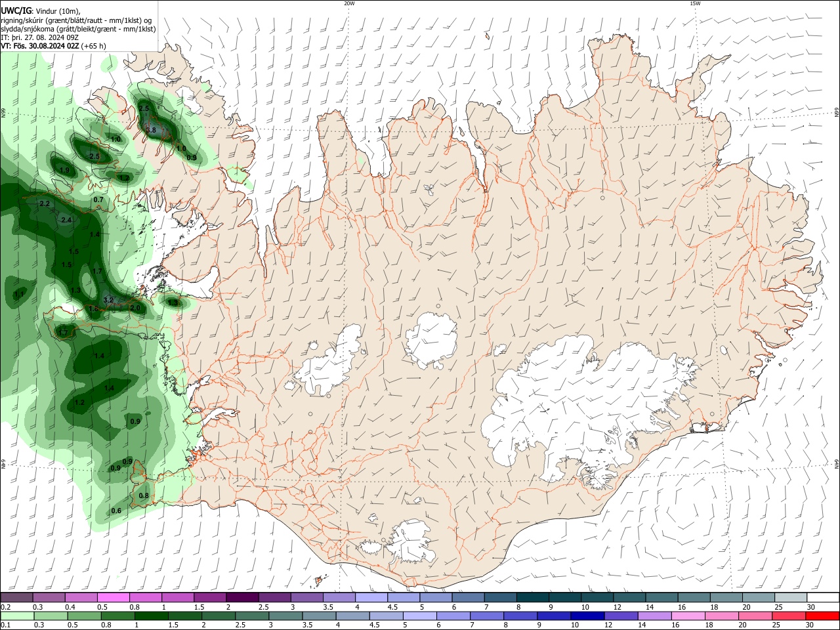The image size is (840, 630).
Task: Click the round white glacier in central Iceland
Action: pos(430,340)
